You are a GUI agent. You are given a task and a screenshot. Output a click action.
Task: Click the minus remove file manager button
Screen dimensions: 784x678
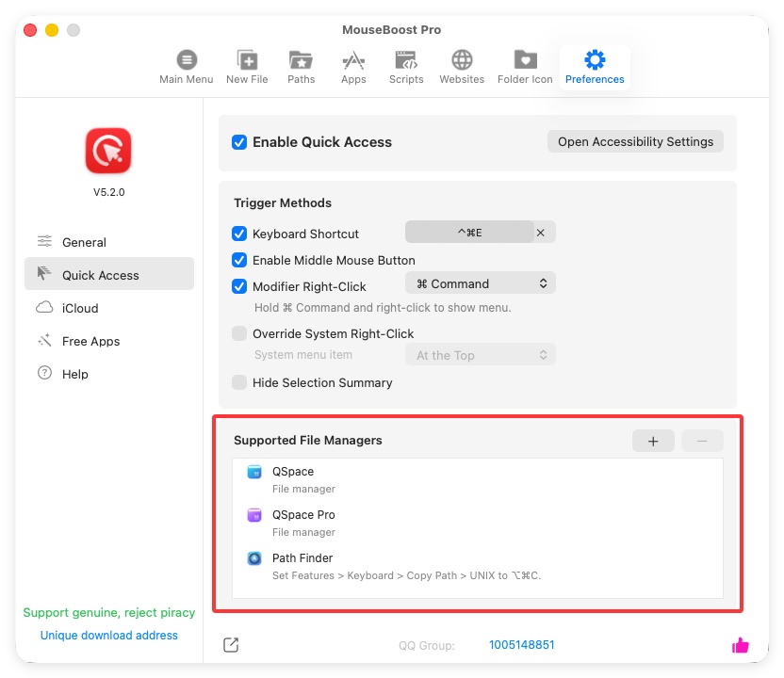coord(702,442)
